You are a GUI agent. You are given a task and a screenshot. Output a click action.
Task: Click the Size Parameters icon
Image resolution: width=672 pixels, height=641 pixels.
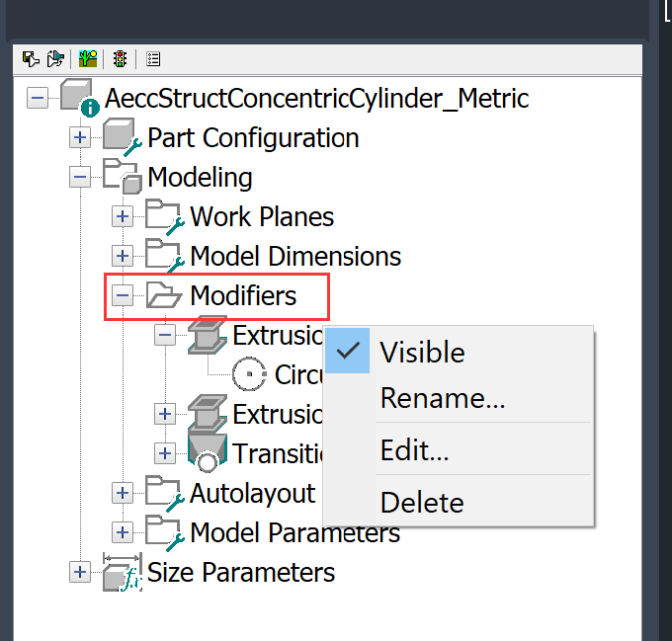pyautogui.click(x=123, y=572)
